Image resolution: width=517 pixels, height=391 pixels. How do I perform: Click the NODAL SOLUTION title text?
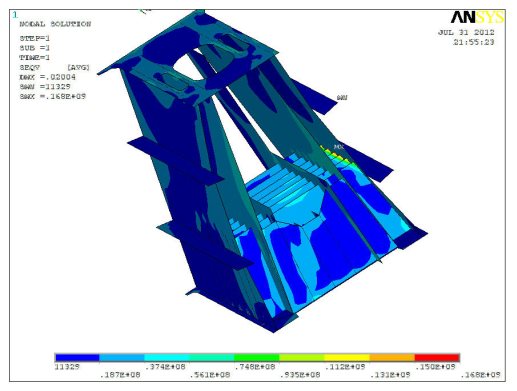tap(55, 24)
